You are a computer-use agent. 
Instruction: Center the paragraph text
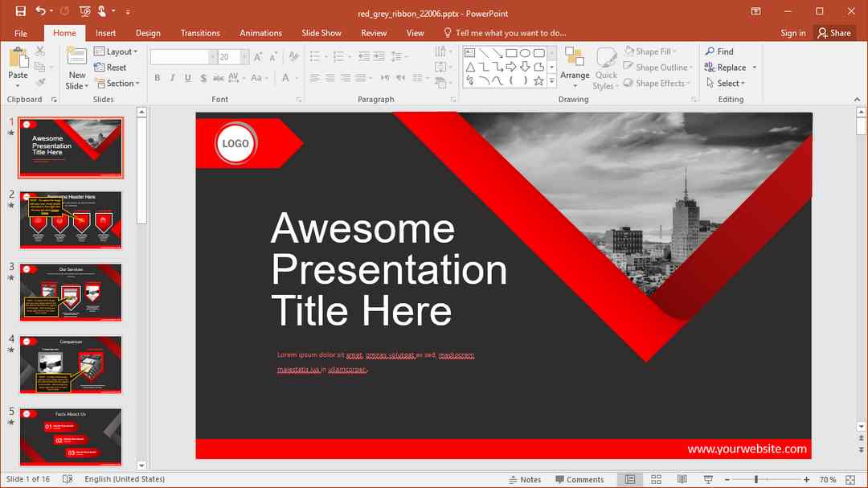coord(330,78)
